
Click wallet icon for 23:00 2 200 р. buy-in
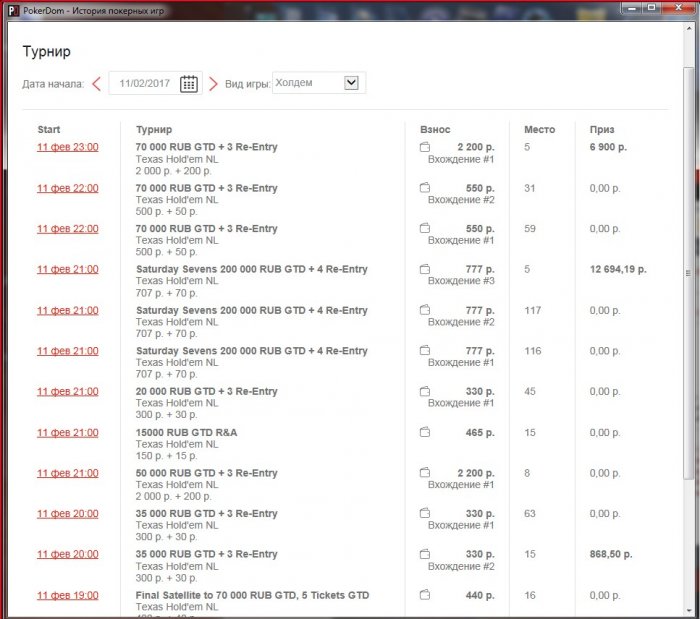click(425, 147)
